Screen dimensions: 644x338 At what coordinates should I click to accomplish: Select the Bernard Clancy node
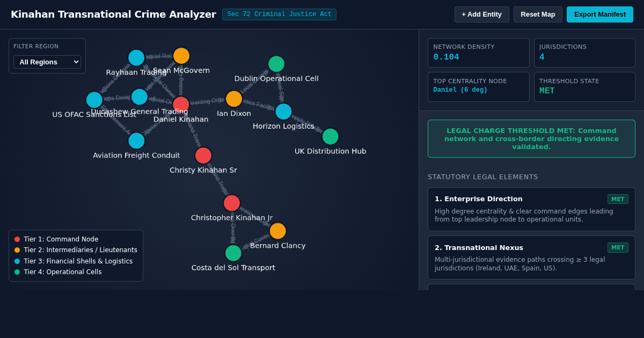tap(278, 231)
